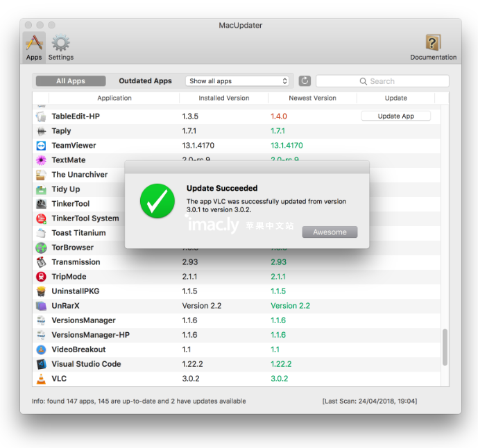Open the Settings gear in toolbar

pos(60,47)
